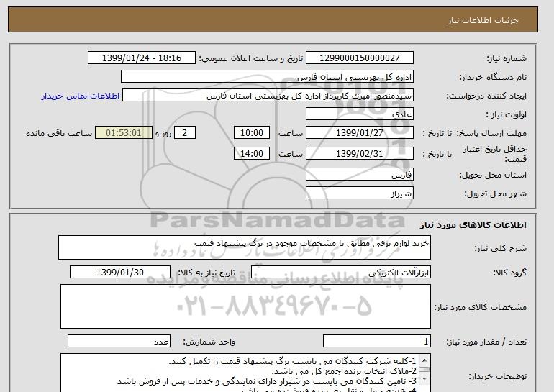554x392 pixels.
Task: Select the priority field showing عادی
Action: coord(359,114)
